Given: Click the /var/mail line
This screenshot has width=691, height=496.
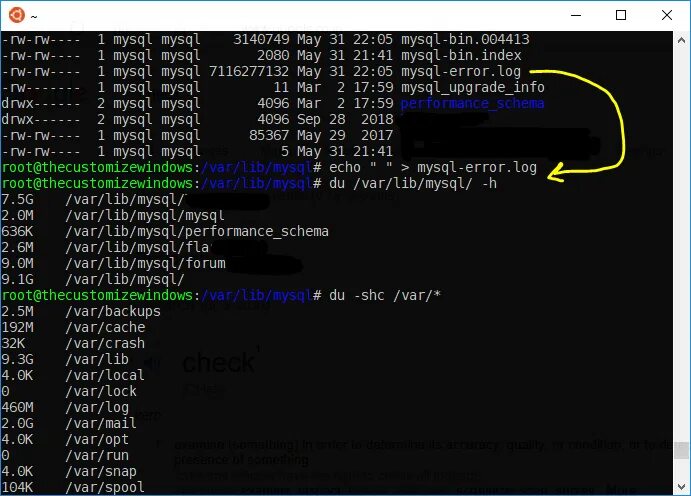Looking at the screenshot, I should [101, 423].
